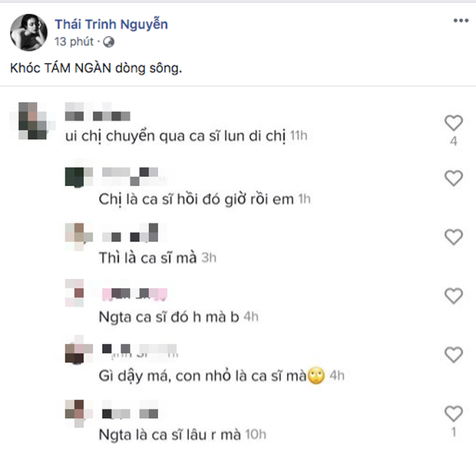Click avatar next to "Chị là ca sĩ" reply
The height and width of the screenshot is (451, 476).
point(77,177)
